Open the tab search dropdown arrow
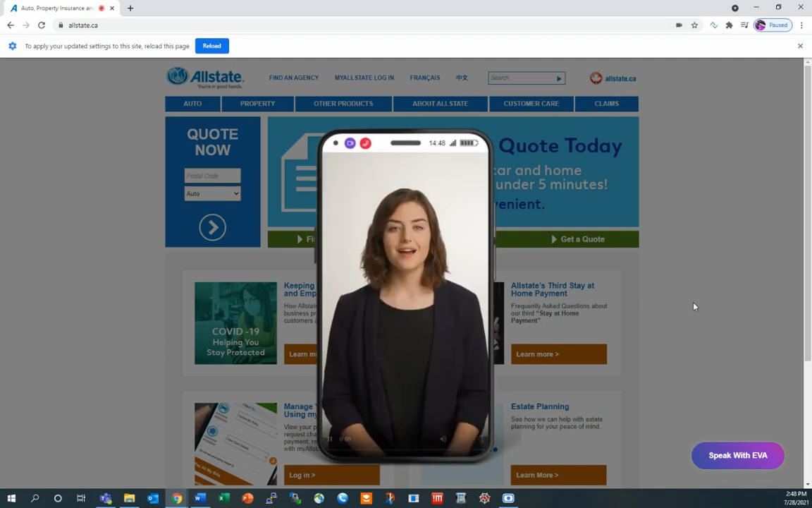Image resolution: width=812 pixels, height=508 pixels. [x=735, y=8]
